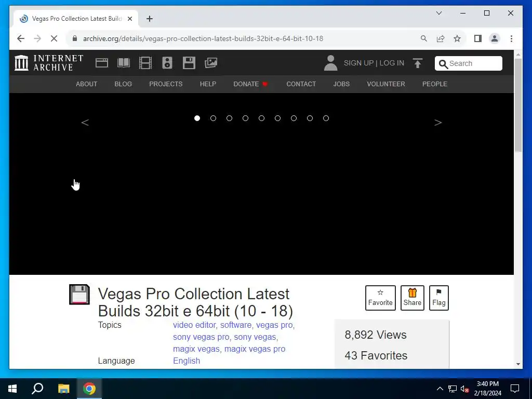
Task: Open the Images icon in the nav bar
Action: (x=211, y=63)
